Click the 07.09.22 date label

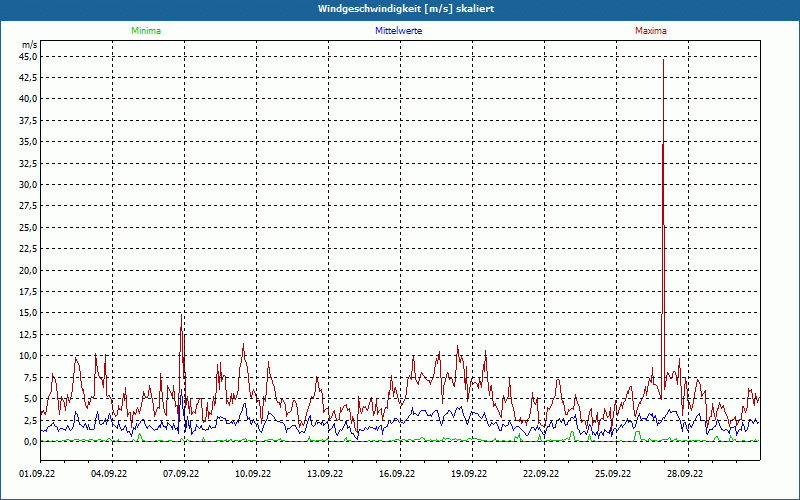click(x=181, y=474)
